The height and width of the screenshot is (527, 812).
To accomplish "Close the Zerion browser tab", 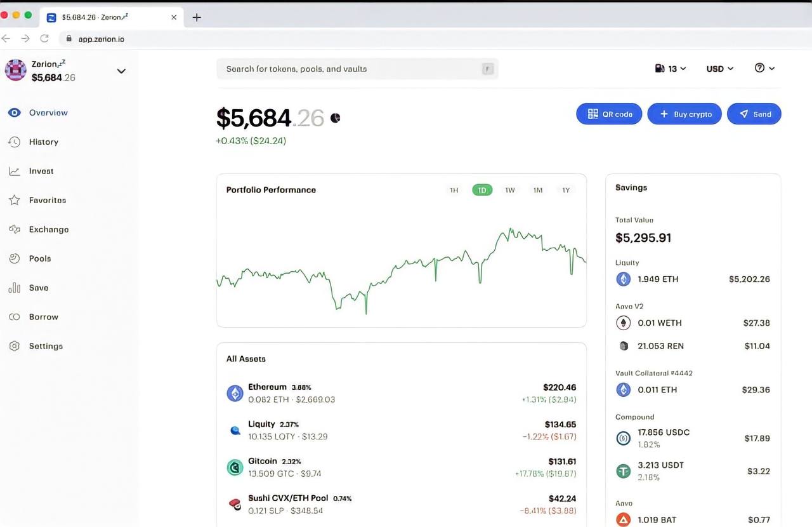I will (174, 18).
